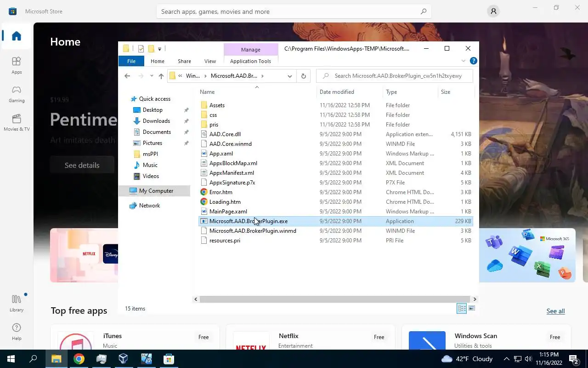
Task: Open the 3D cube app on taskbar
Action: tap(124, 359)
